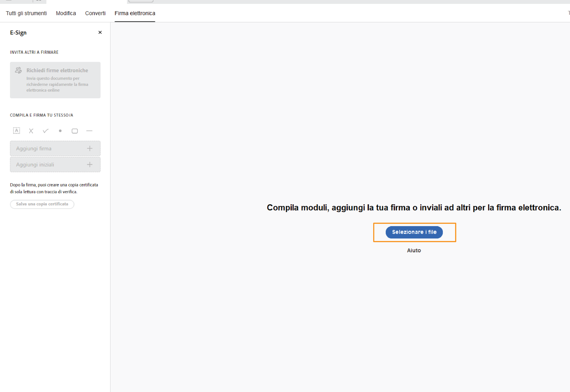Click the Aggiungi iniziali label
Image resolution: width=570 pixels, height=392 pixels.
tap(35, 165)
